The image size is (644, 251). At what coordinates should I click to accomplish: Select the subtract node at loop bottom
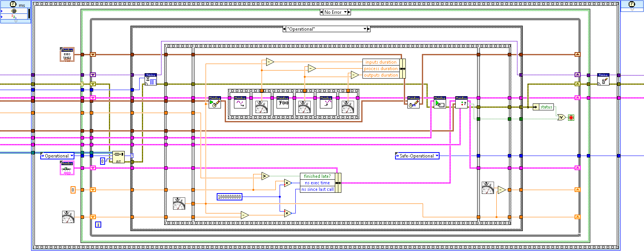(245, 215)
